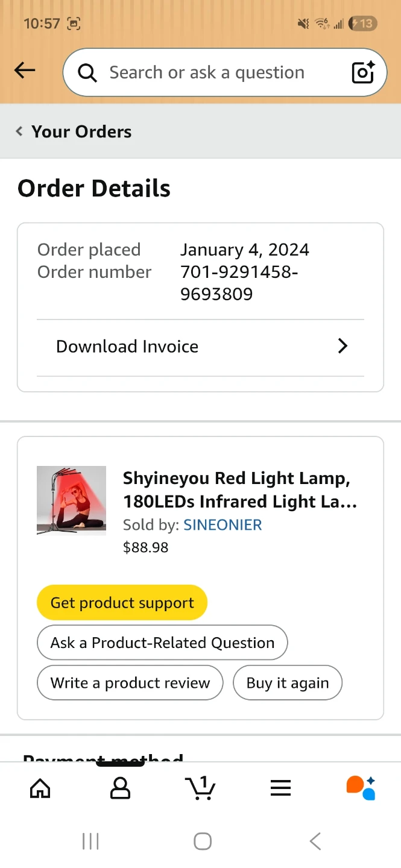
Task: Open the shopping cart icon
Action: coord(200,788)
